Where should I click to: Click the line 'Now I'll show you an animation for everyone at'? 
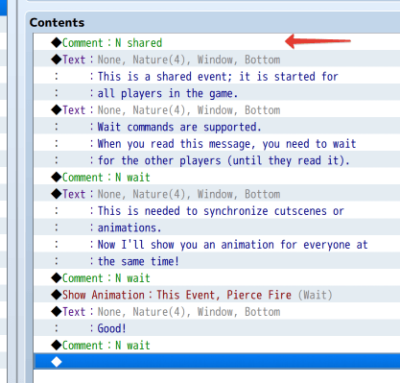(x=217, y=244)
